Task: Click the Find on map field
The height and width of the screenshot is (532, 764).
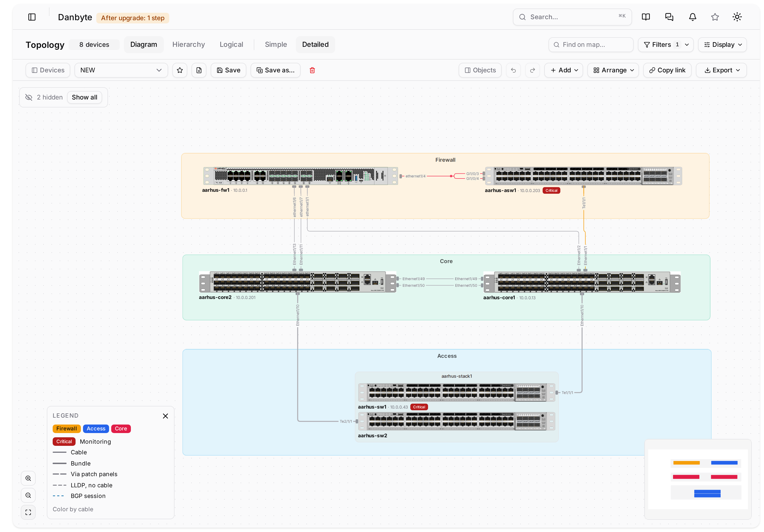Action: tap(591, 45)
